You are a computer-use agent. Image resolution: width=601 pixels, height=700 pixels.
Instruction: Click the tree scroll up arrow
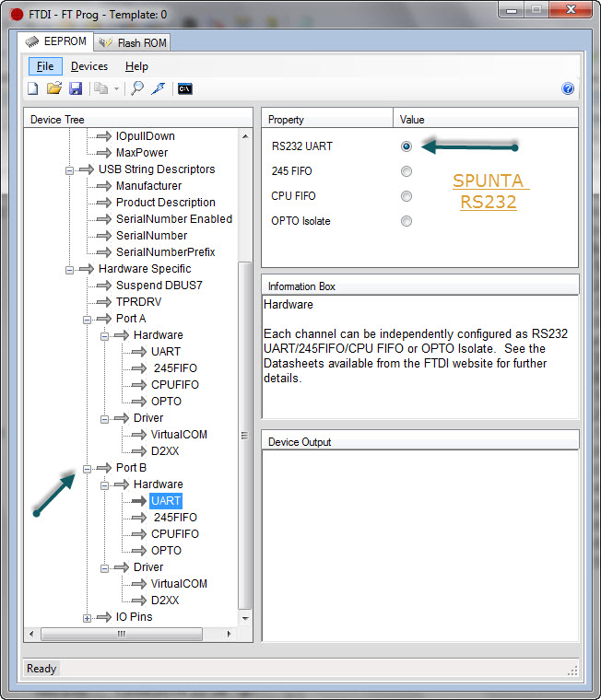(245, 136)
